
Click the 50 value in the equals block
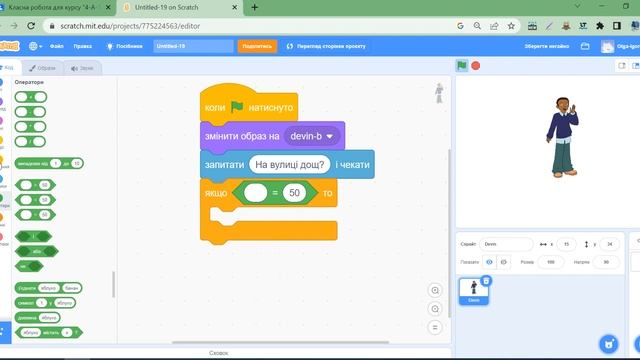click(294, 193)
